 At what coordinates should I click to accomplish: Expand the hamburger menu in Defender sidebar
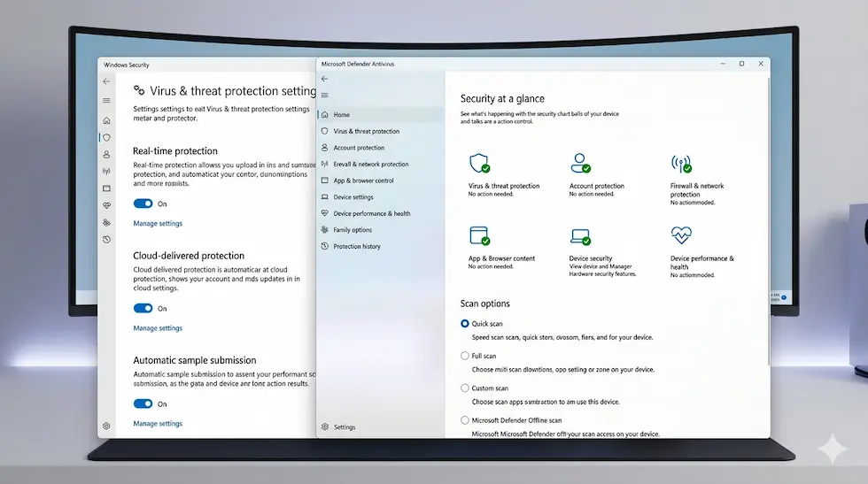click(x=324, y=95)
